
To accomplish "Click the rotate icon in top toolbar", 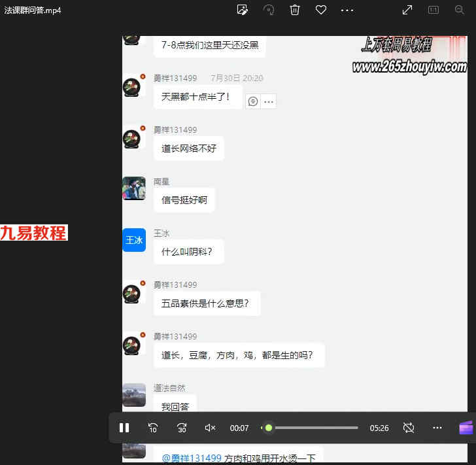I will tap(269, 10).
